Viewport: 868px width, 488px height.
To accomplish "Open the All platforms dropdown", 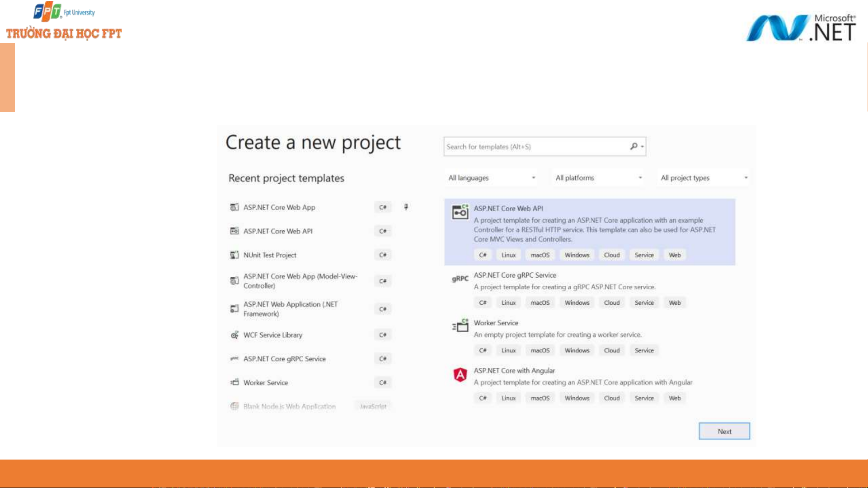I will click(x=598, y=178).
